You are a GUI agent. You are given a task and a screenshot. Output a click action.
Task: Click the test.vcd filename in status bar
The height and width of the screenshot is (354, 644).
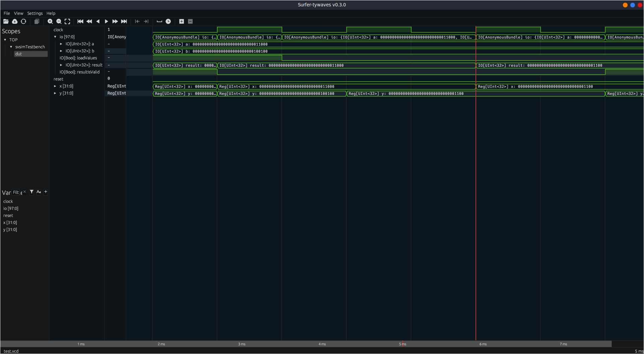point(11,351)
